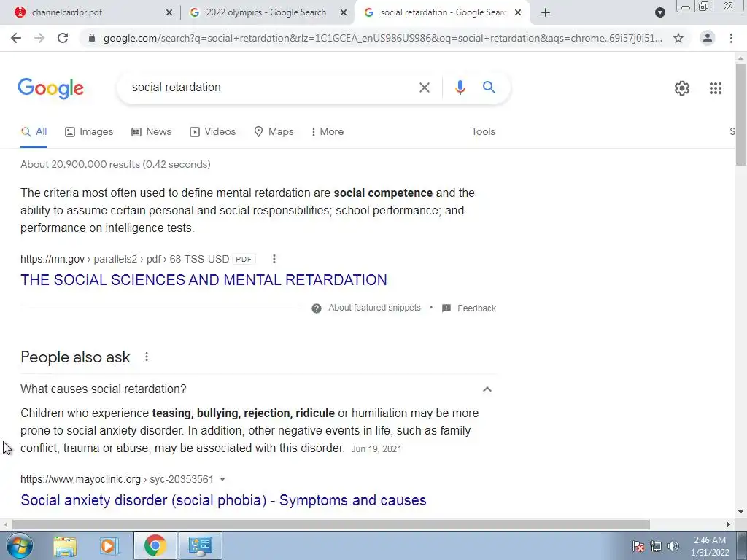747x560 pixels.
Task: Reload the current page
Action: (x=63, y=38)
